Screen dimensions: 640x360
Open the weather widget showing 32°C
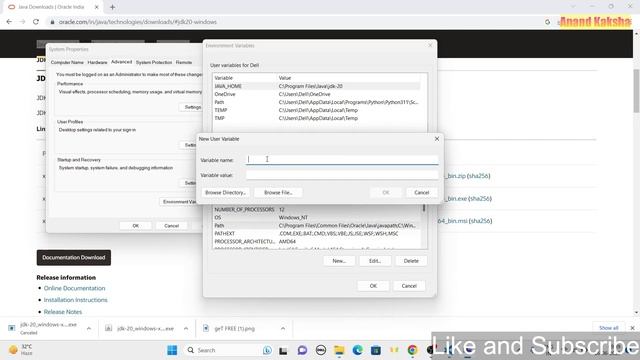21,350
